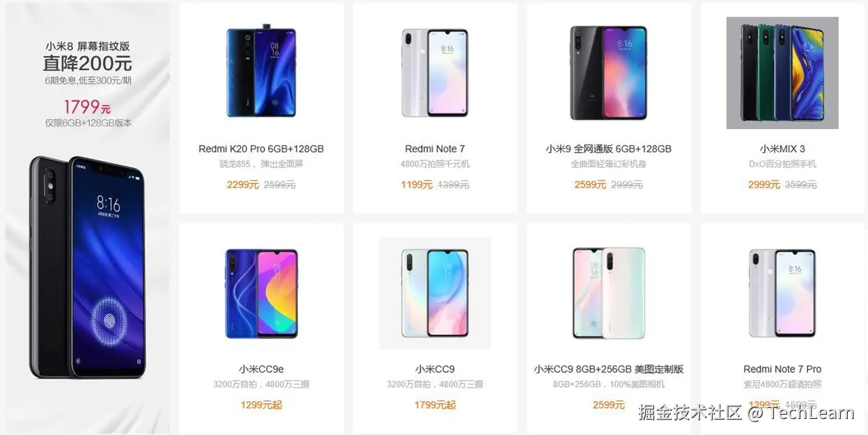Open the 小米CC9 product title

point(435,369)
